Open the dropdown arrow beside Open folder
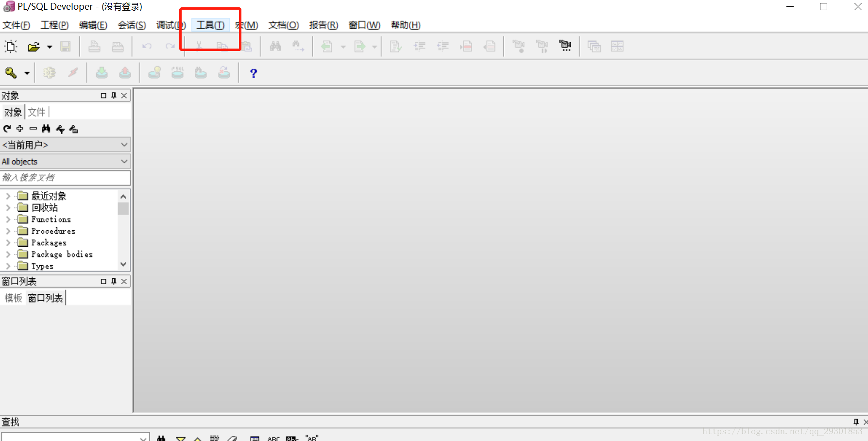This screenshot has height=441, width=868. pyautogui.click(x=49, y=47)
